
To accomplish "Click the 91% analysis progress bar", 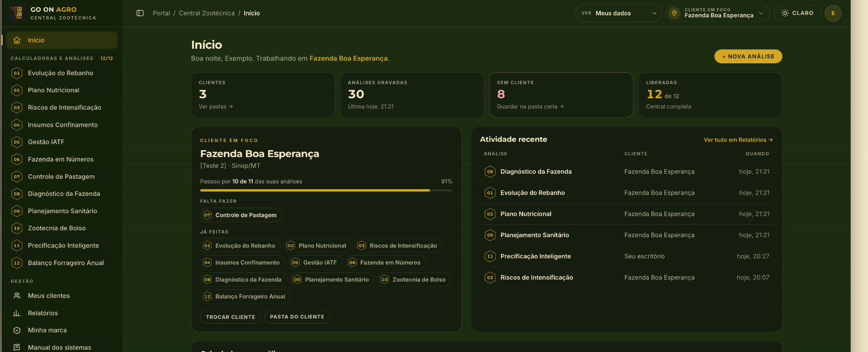I will pos(326,190).
